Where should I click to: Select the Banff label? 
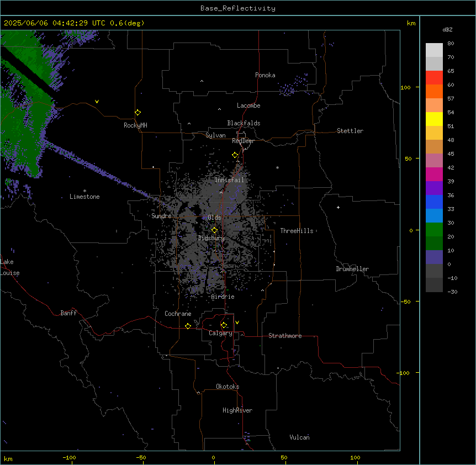click(68, 313)
